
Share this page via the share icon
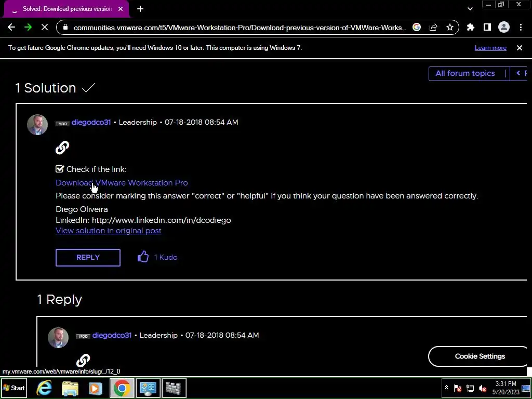click(433, 28)
